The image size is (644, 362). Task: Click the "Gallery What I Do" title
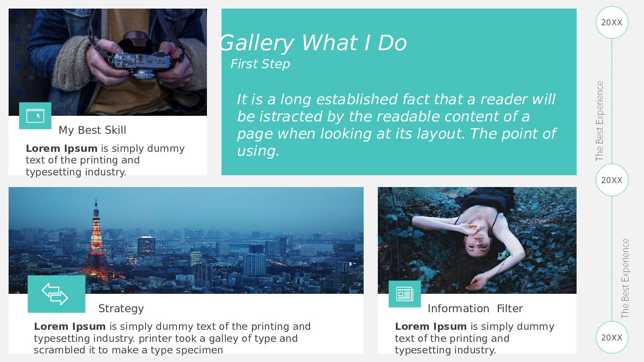click(313, 43)
